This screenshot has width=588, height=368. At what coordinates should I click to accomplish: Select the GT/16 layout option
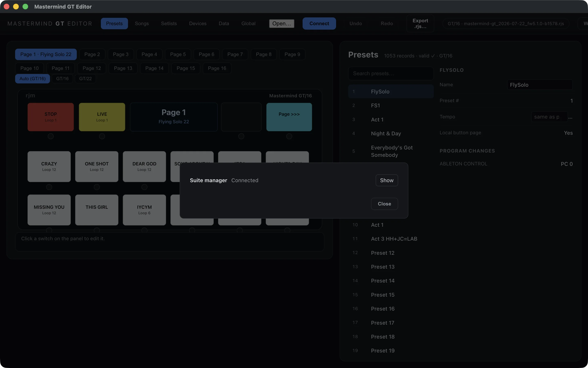(x=62, y=79)
